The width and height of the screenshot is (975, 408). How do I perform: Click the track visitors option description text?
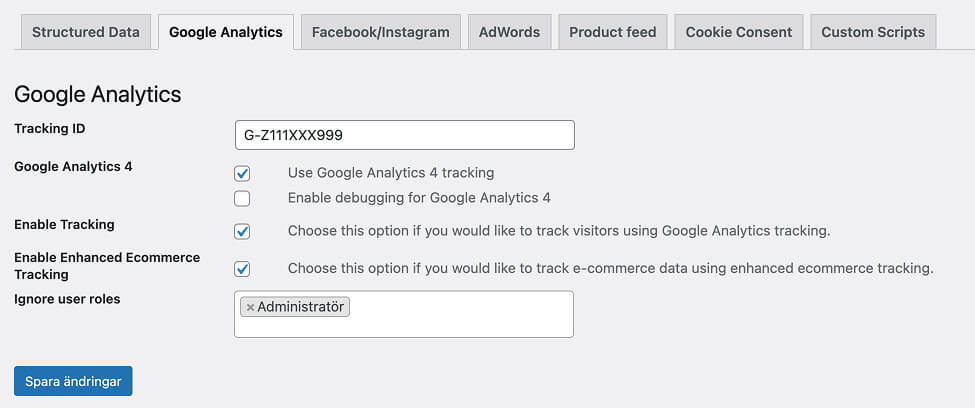(559, 231)
